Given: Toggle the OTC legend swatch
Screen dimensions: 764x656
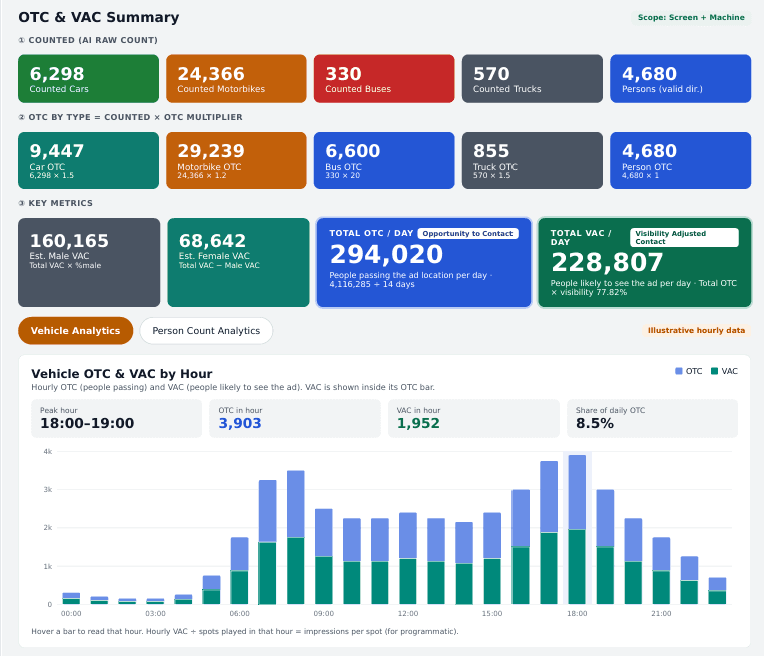Looking at the screenshot, I should click(679, 371).
